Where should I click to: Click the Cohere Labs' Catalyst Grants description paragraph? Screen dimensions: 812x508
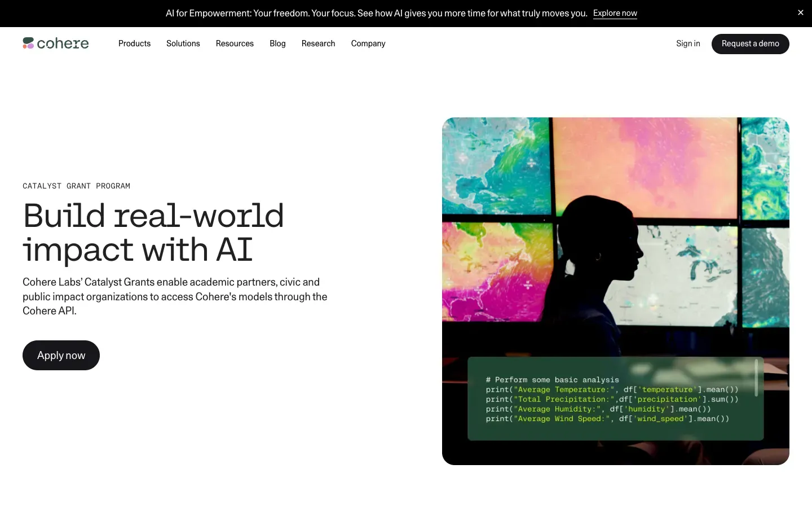click(175, 296)
